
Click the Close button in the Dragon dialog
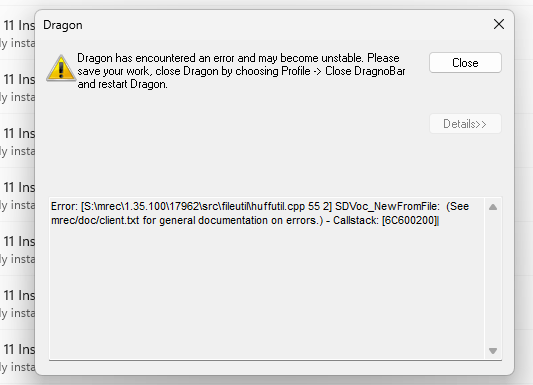click(x=465, y=63)
